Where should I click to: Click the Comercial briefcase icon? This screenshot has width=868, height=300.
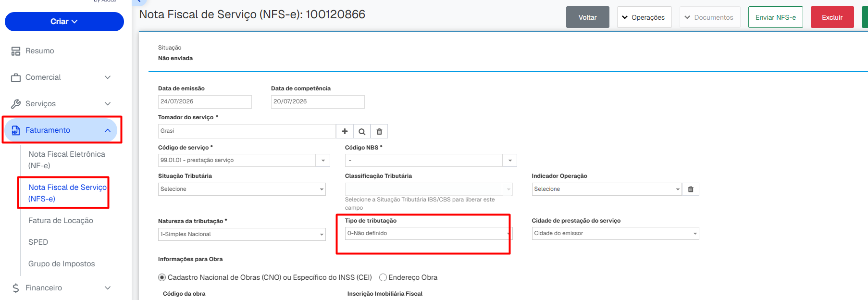click(x=16, y=77)
